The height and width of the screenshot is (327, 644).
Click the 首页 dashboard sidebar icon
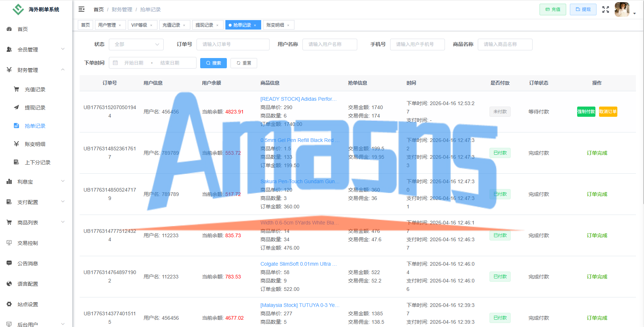click(9, 29)
